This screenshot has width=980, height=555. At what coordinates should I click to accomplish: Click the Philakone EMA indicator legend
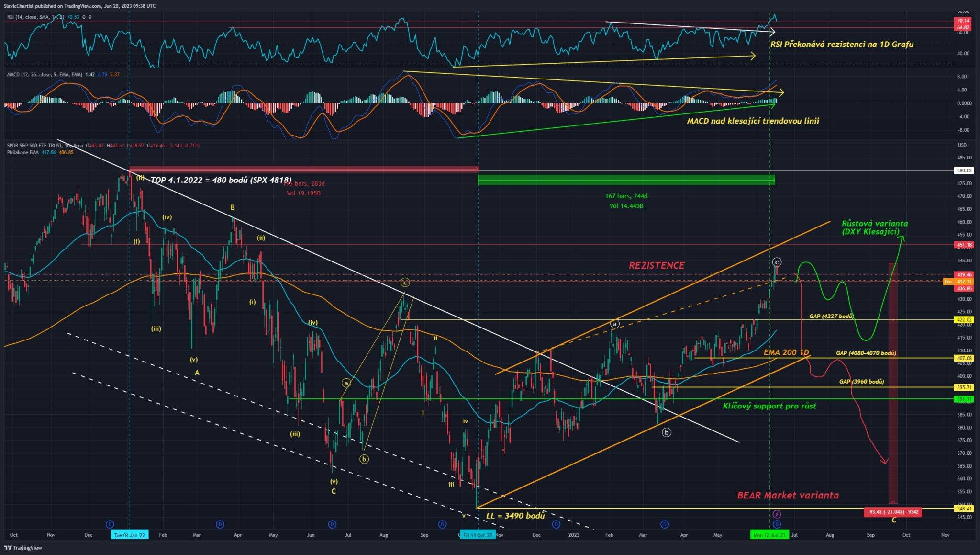tap(40, 152)
